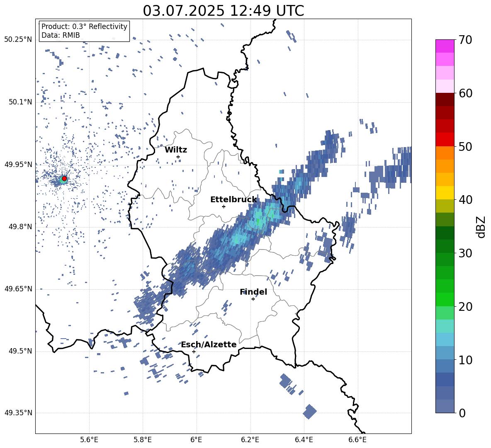Viewport: 491px width, 448px height.
Task: Click the 5.8°E longitude label
Action: click(x=143, y=440)
